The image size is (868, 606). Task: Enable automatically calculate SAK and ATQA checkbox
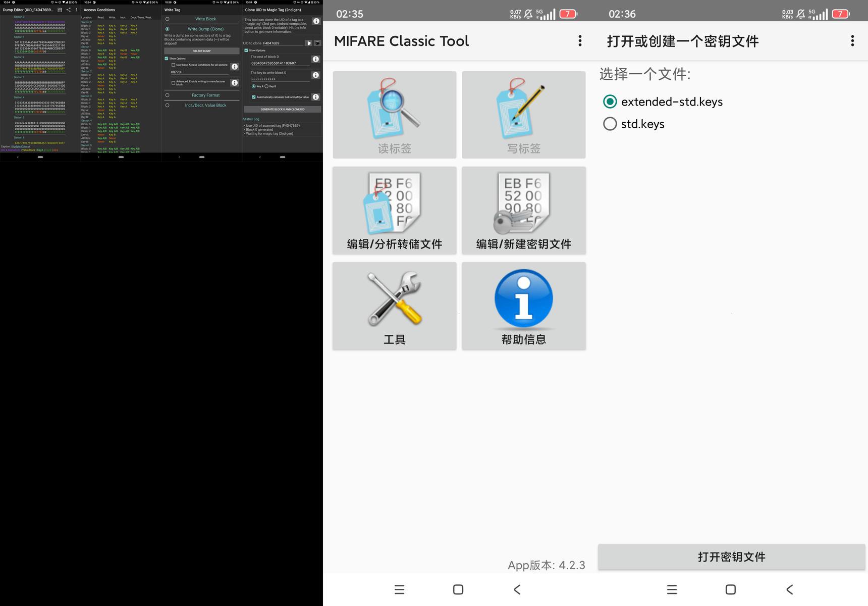pos(253,97)
